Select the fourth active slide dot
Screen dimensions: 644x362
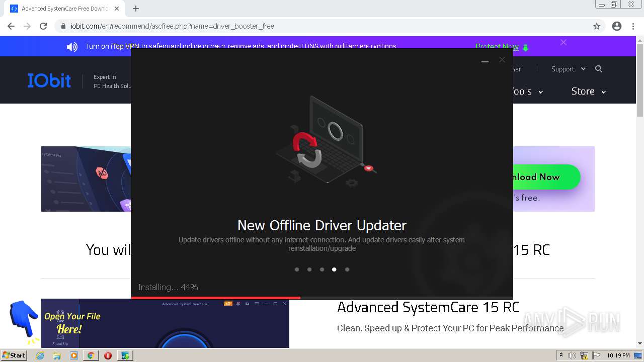tap(334, 269)
